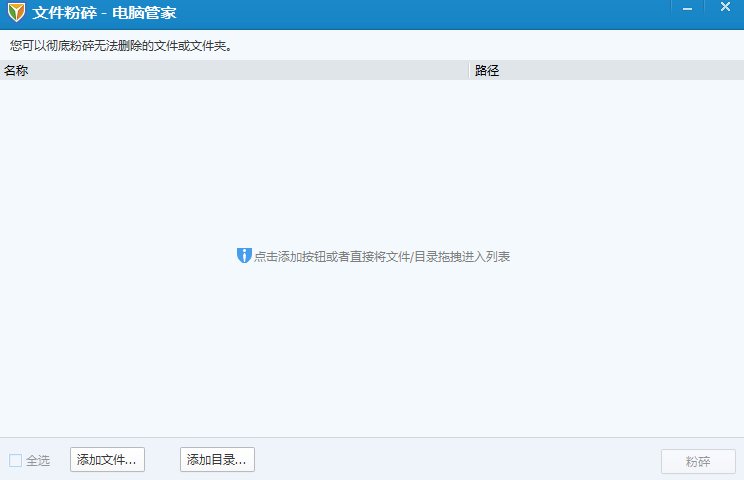The height and width of the screenshot is (480, 744).
Task: Click the 添加文件... button
Action: pos(107,460)
